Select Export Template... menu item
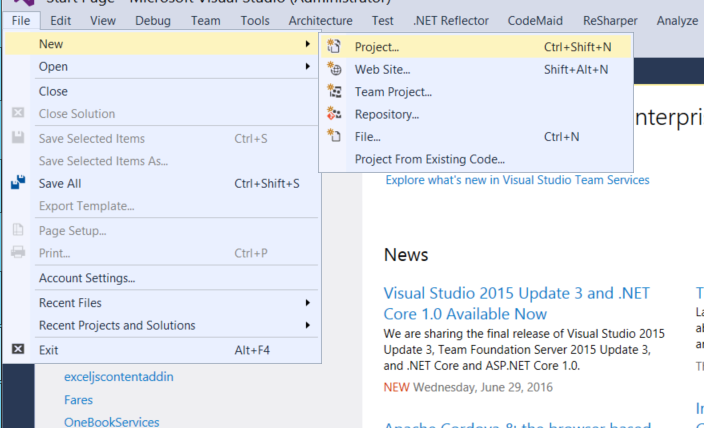Viewport: 704px width, 428px height. click(163, 206)
